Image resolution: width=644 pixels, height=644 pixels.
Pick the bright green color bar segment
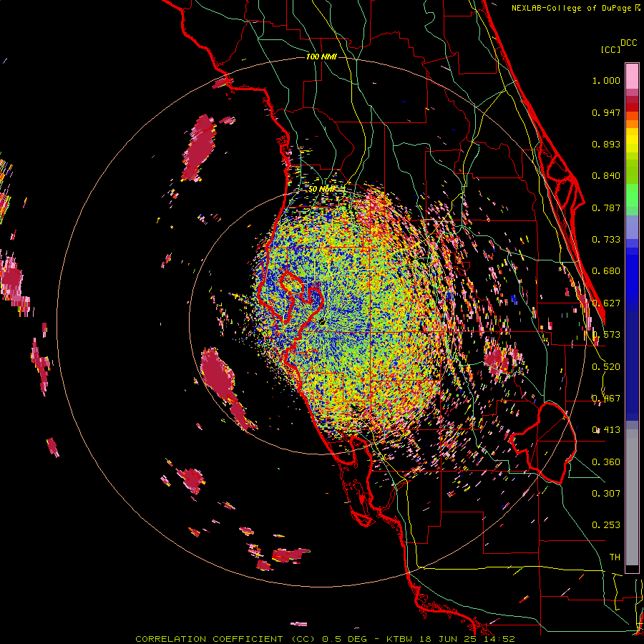632,195
